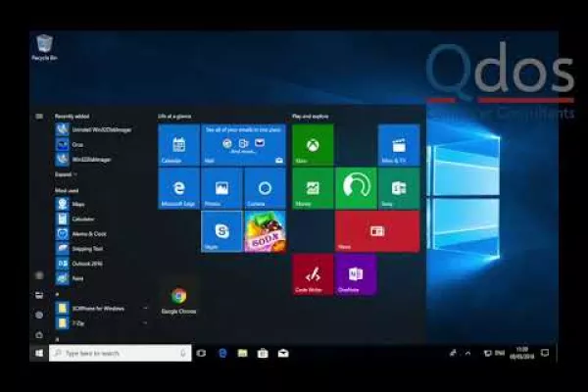Click the taskbar search box
The width and height of the screenshot is (588, 392).
tap(118, 353)
